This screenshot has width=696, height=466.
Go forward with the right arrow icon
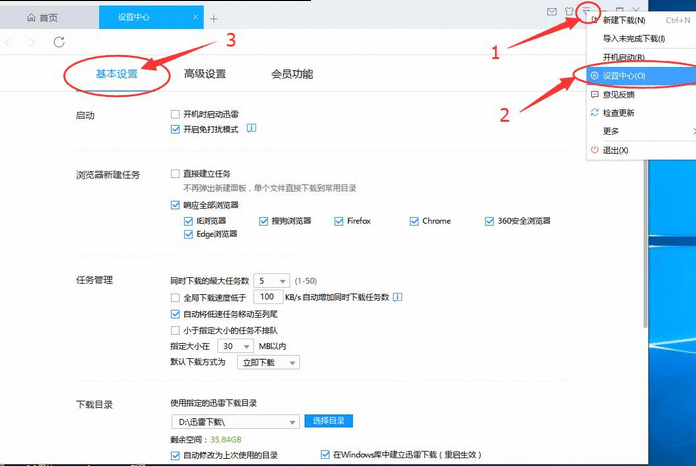coord(32,42)
